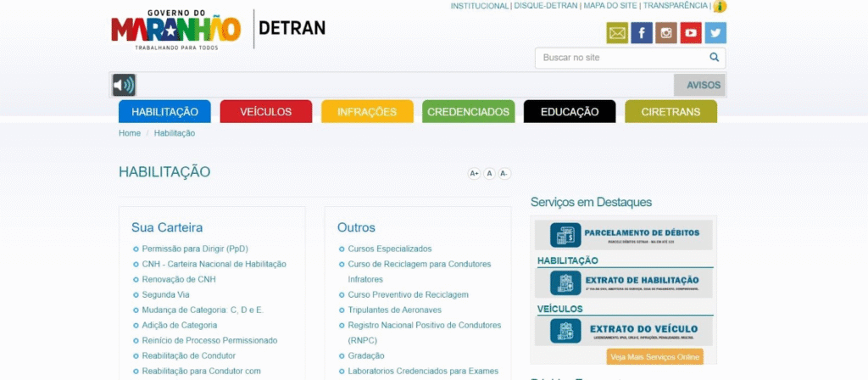Go to Home in the breadcrumb
The width and height of the screenshot is (868, 380).
(130, 133)
